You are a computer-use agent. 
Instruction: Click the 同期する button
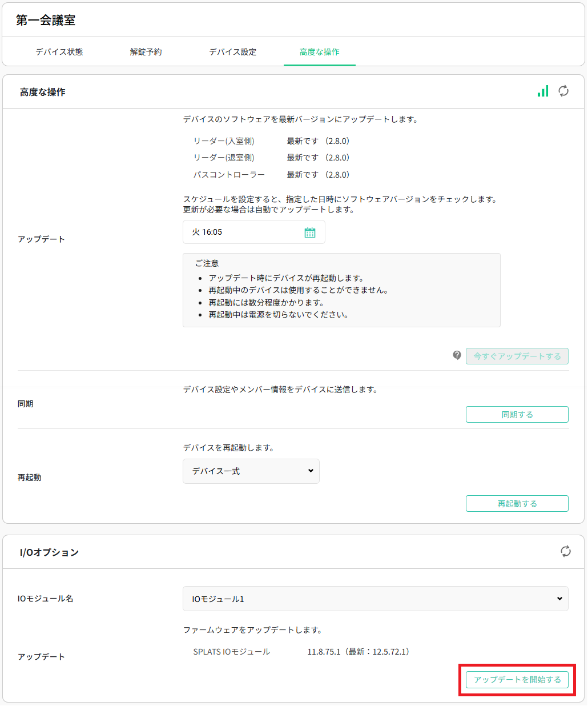tap(517, 414)
